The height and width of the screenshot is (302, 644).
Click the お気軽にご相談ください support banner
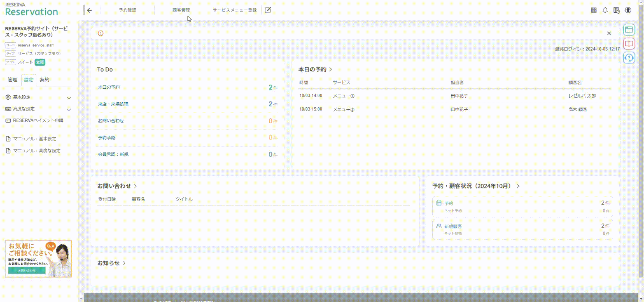click(38, 258)
